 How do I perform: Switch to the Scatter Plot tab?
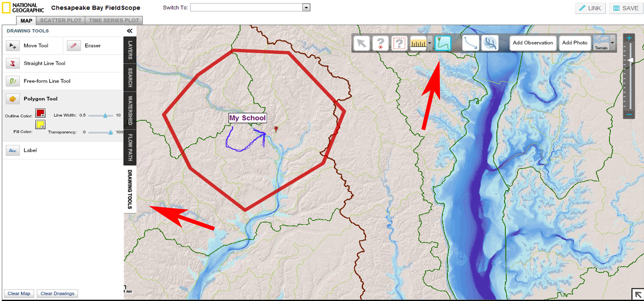61,20
